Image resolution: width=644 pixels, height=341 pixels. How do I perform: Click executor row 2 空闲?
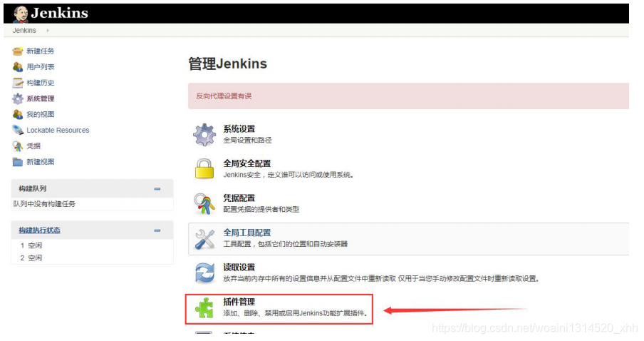pyautogui.click(x=92, y=258)
